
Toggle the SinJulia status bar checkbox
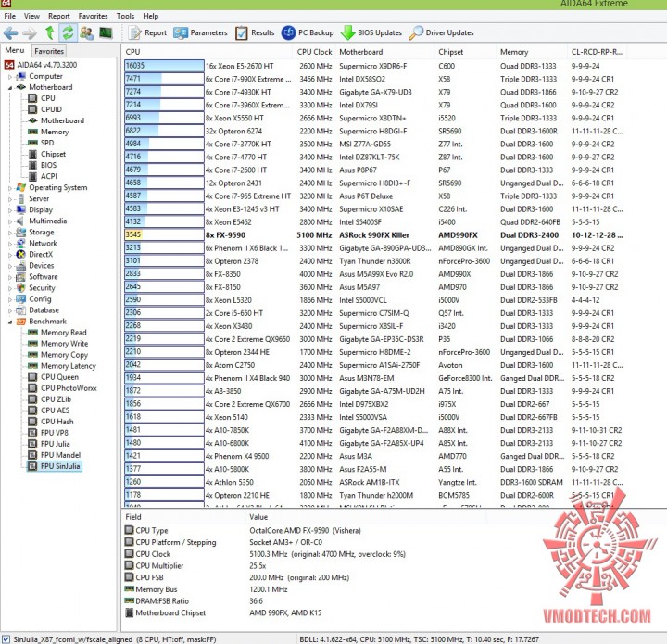tap(6, 638)
